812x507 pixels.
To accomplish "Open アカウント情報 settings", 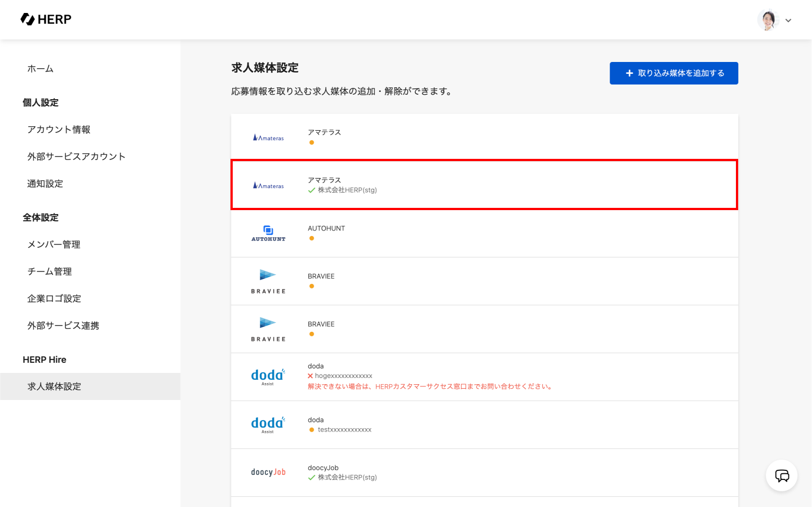I will tap(59, 130).
